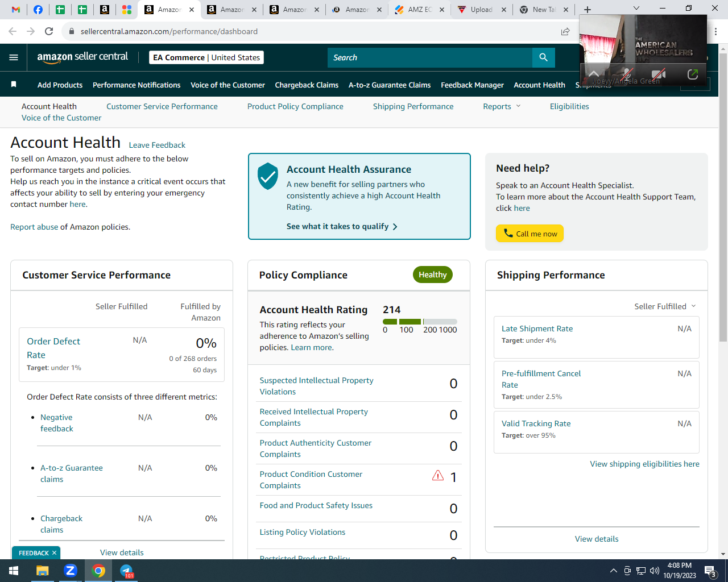728x582 pixels.
Task: Click the Leave Feedback link
Action: pos(157,145)
